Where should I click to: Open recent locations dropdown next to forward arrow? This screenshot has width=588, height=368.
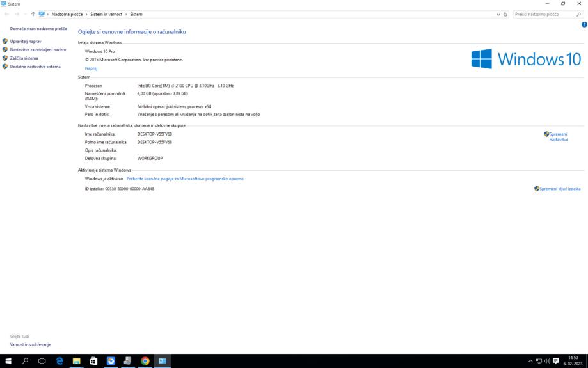25,14
